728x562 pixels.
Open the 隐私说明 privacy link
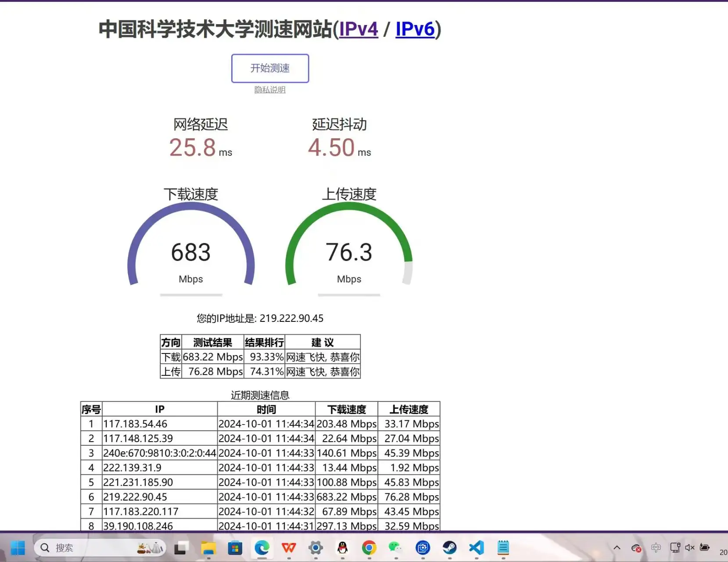click(x=270, y=90)
